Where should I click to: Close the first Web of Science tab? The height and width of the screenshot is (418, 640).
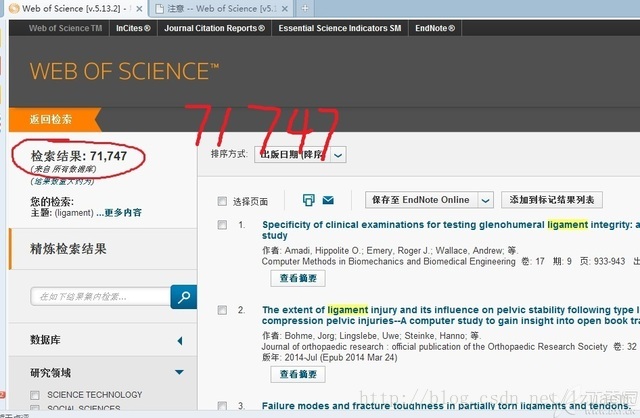[139, 9]
